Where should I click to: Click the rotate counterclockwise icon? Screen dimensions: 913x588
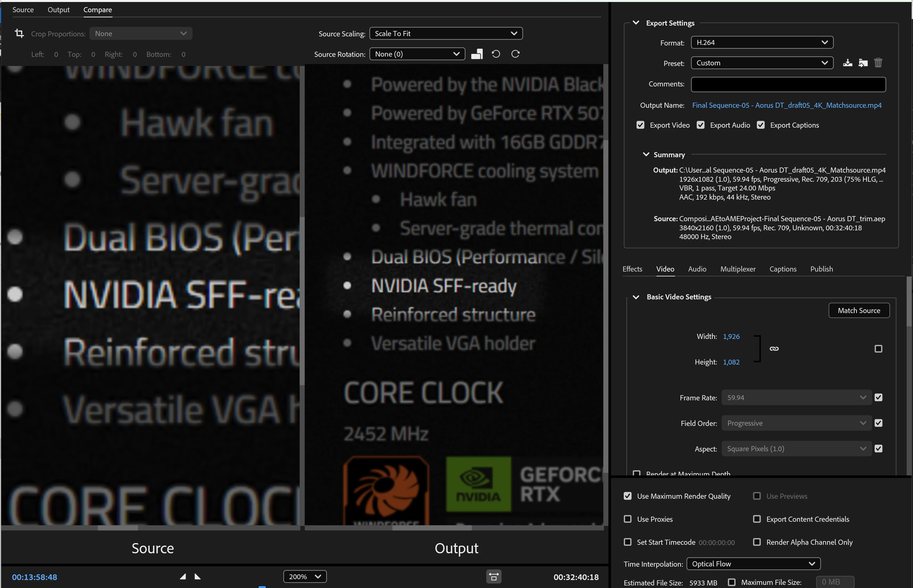click(x=496, y=54)
